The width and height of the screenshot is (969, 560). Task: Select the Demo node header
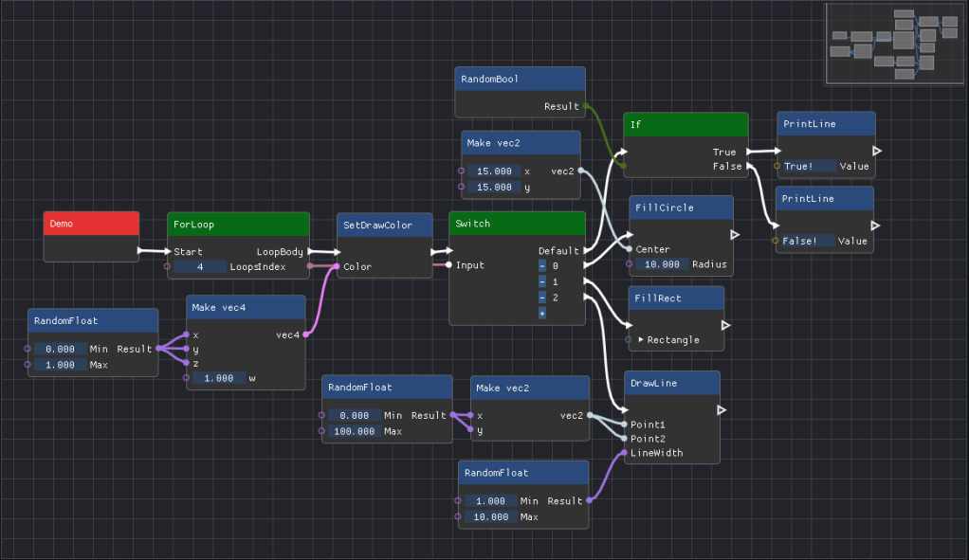(91, 224)
